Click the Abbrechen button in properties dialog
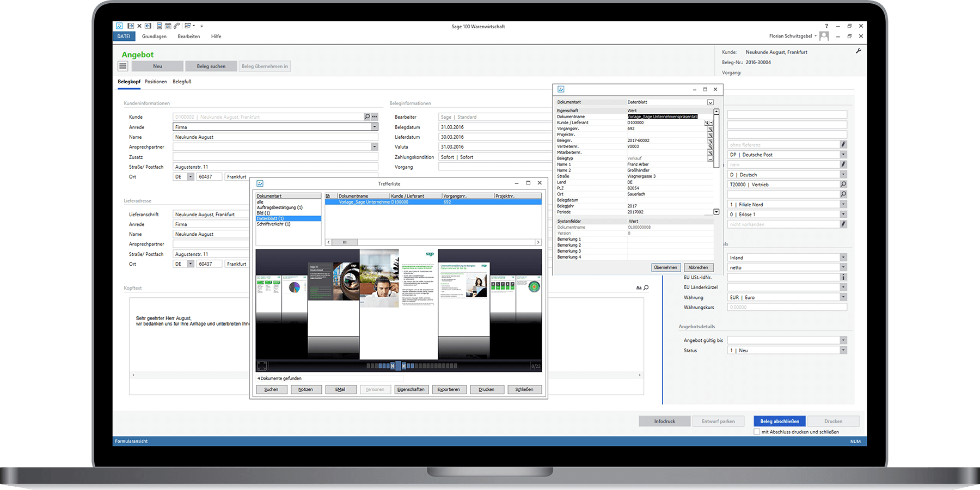The width and height of the screenshot is (980, 490). tap(699, 267)
